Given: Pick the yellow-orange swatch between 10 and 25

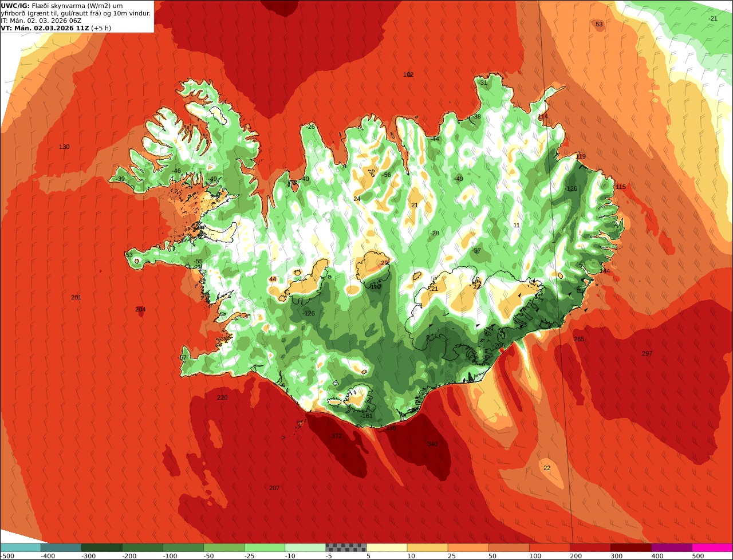Looking at the screenshot, I should pyautogui.click(x=427, y=547).
